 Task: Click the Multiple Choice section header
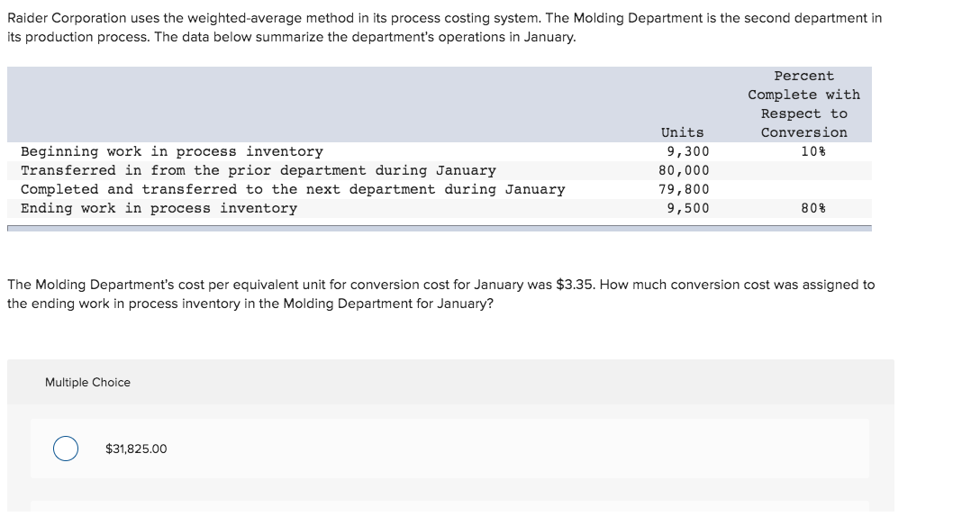pos(86,382)
